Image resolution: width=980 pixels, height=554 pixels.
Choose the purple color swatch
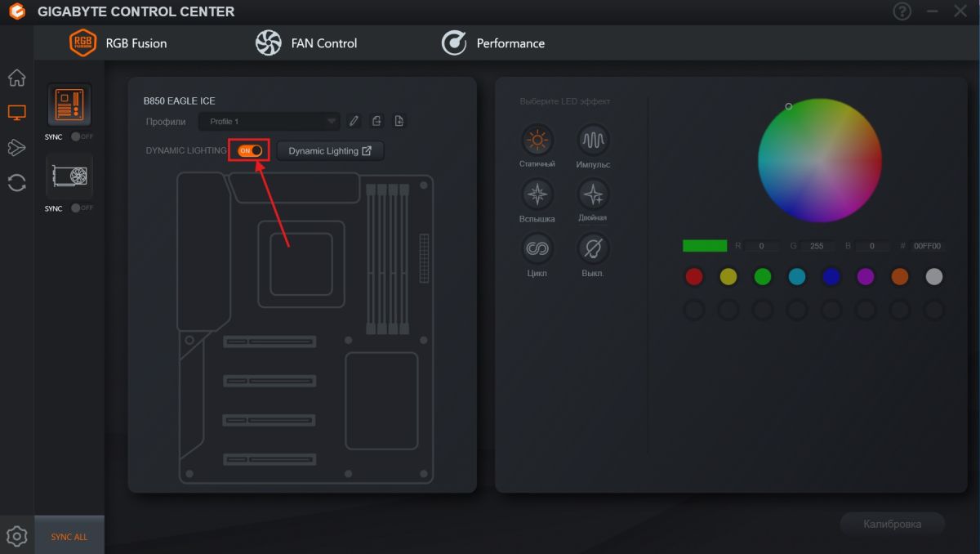[866, 277]
